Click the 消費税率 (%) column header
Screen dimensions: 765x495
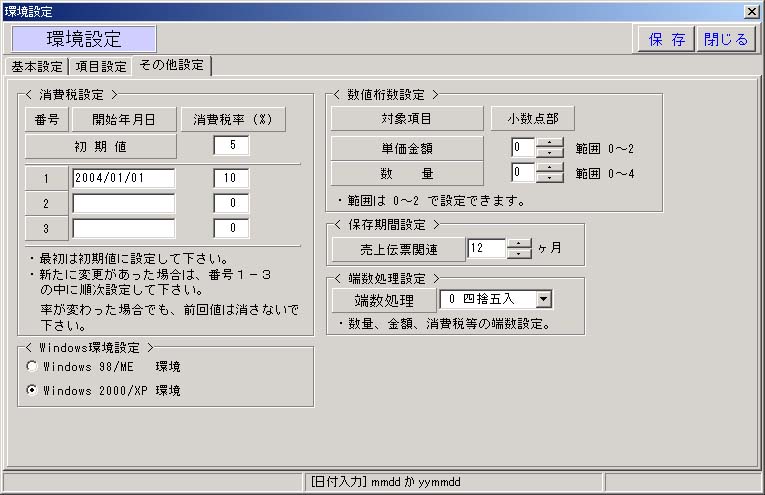233,119
